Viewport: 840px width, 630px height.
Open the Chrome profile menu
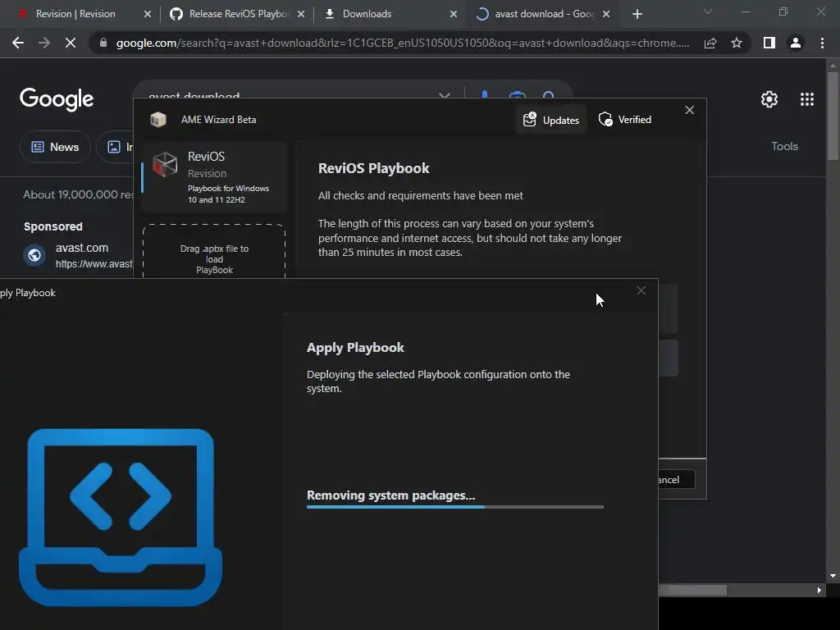point(796,43)
